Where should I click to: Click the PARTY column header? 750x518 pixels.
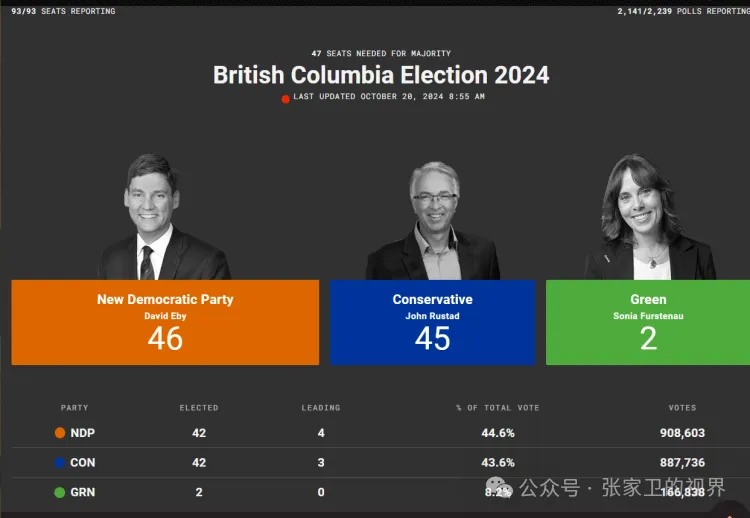pyautogui.click(x=74, y=408)
